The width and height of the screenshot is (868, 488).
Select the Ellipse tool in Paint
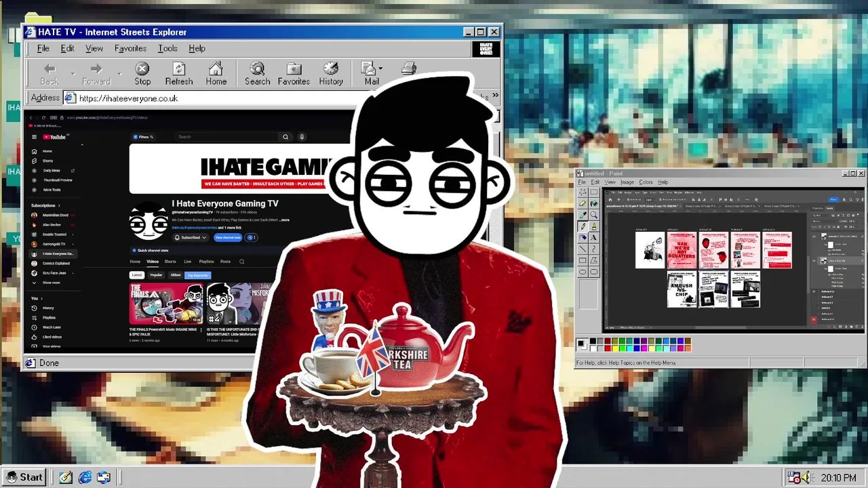coord(583,272)
